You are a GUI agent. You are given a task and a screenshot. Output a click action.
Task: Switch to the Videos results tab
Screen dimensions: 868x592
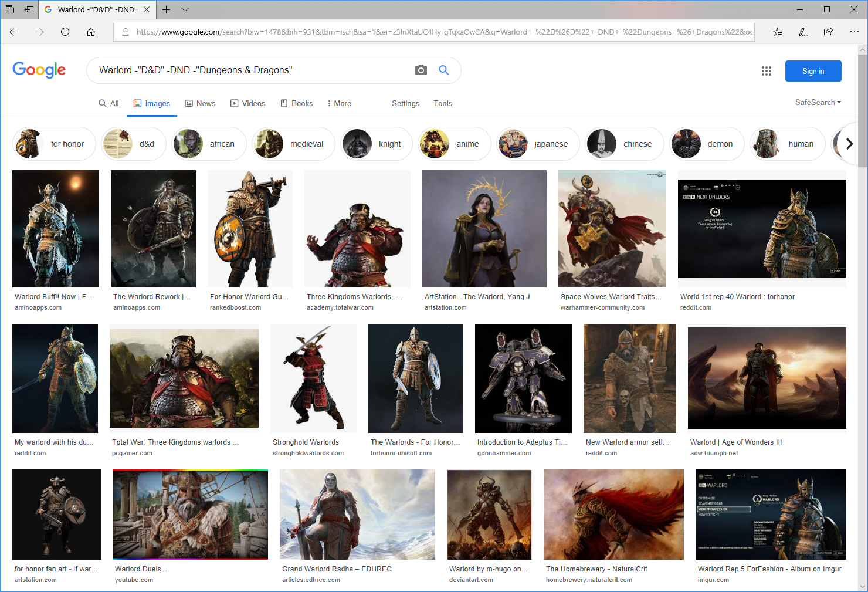point(247,103)
